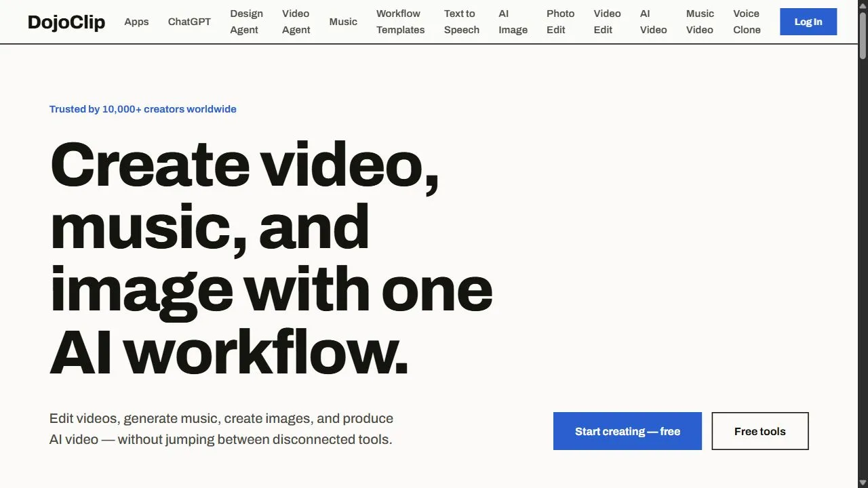Open Design Agent page
This screenshot has width=868, height=488.
(x=246, y=22)
